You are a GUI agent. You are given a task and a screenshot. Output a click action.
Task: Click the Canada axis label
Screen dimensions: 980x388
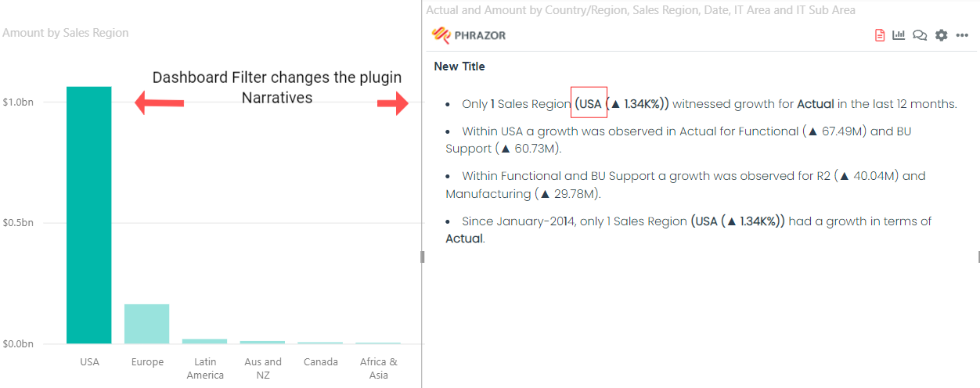(x=321, y=362)
